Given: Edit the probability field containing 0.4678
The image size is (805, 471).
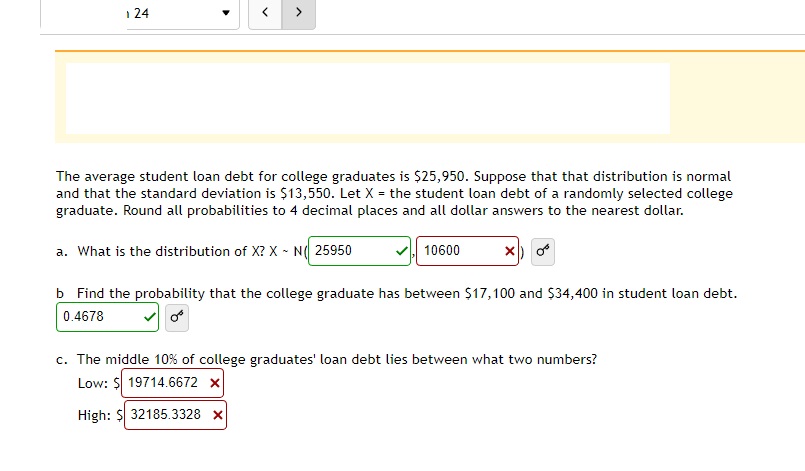Looking at the screenshot, I should tap(107, 317).
